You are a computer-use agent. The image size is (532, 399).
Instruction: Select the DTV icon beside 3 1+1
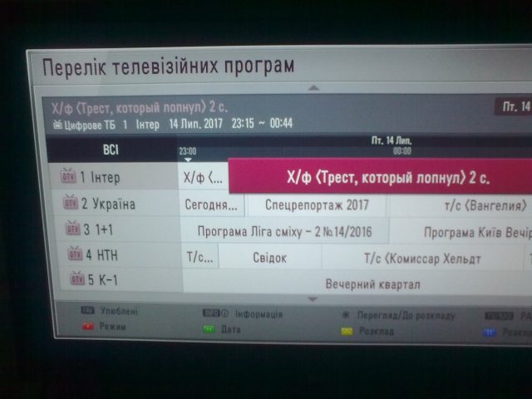[x=73, y=228]
